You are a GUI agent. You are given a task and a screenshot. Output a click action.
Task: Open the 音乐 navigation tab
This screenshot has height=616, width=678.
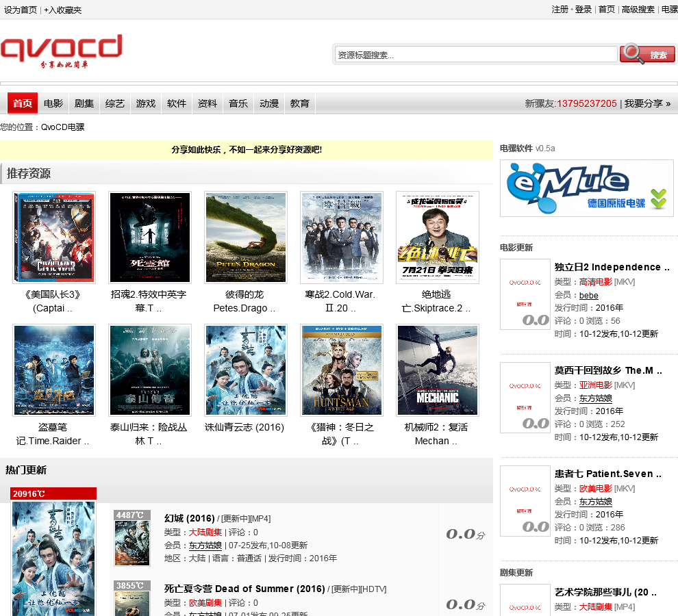(x=238, y=103)
